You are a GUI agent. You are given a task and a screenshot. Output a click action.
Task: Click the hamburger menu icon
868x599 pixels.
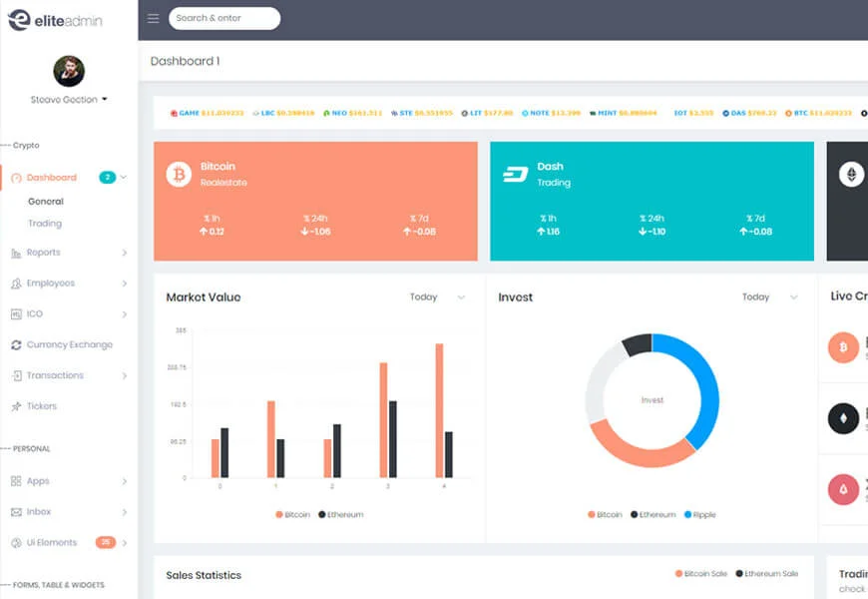click(154, 18)
